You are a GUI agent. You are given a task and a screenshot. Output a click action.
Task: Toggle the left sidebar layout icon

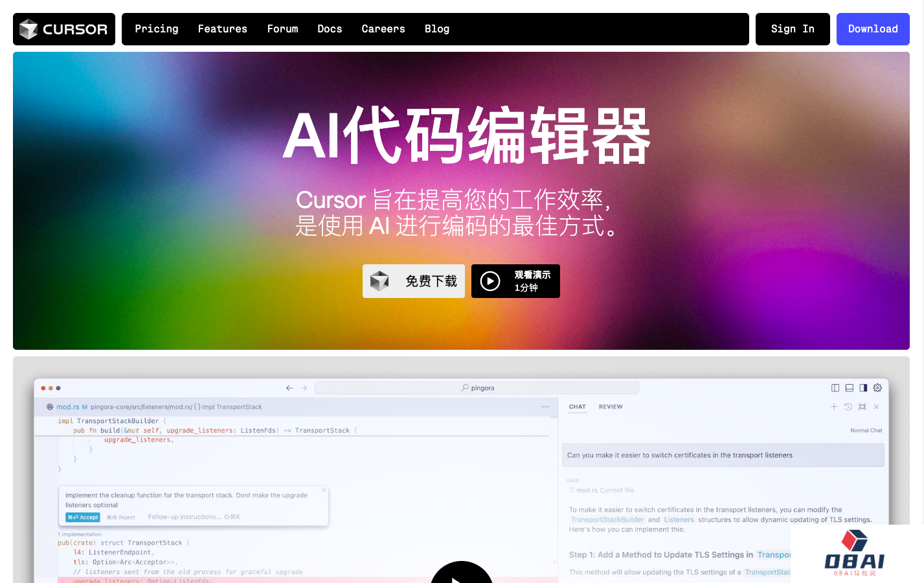tap(835, 388)
